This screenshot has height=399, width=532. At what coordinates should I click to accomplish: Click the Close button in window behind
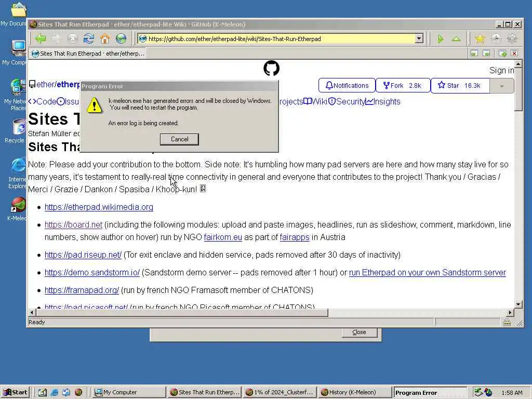coord(360,332)
